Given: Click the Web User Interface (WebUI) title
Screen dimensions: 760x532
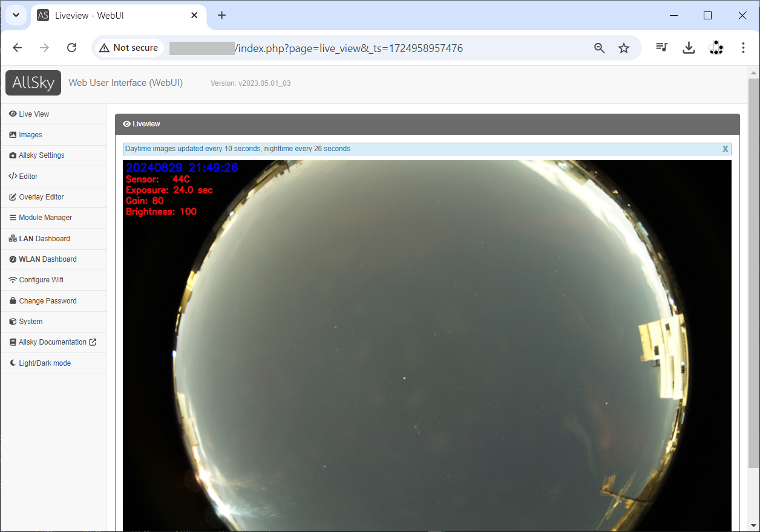Looking at the screenshot, I should 125,83.
